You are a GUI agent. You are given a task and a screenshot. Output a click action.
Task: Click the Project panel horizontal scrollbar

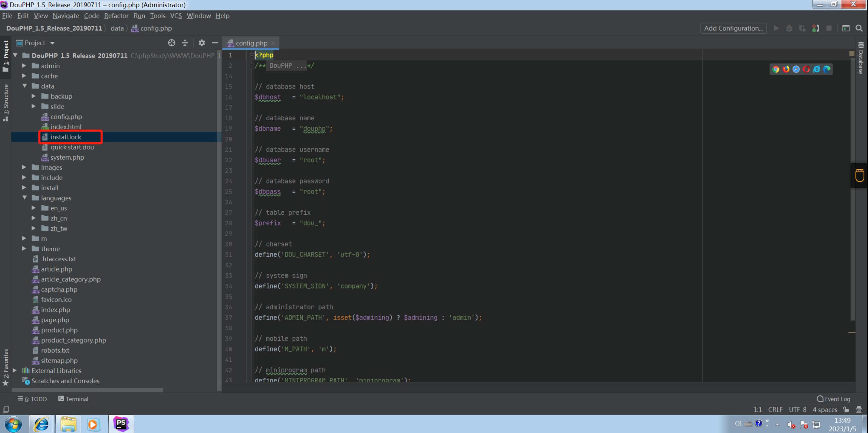pyautogui.click(x=87, y=390)
